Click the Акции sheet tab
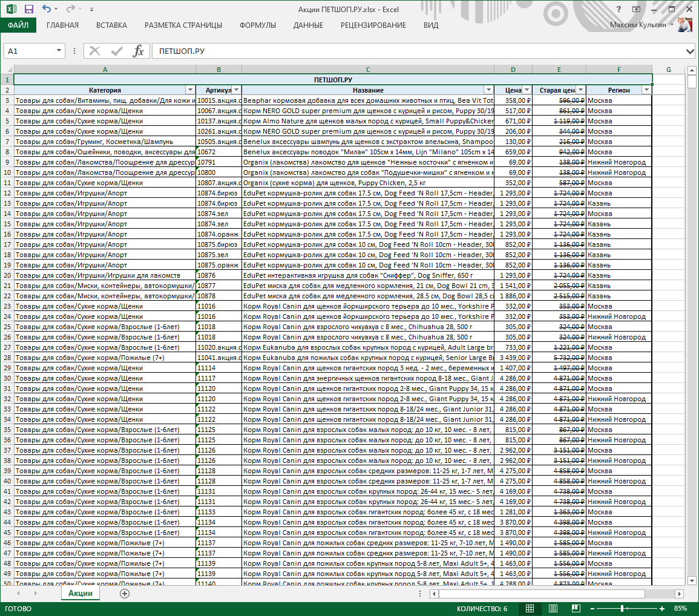Screen dimensions: 699x616 (x=80, y=593)
